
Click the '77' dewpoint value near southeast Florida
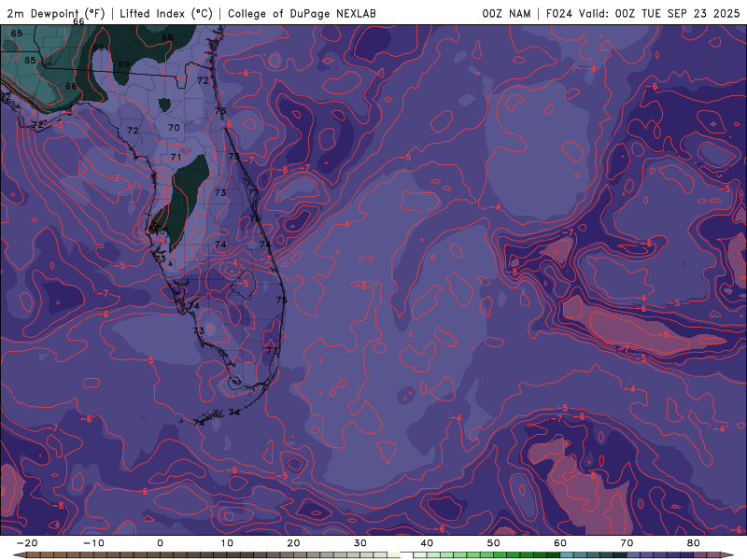(272, 351)
